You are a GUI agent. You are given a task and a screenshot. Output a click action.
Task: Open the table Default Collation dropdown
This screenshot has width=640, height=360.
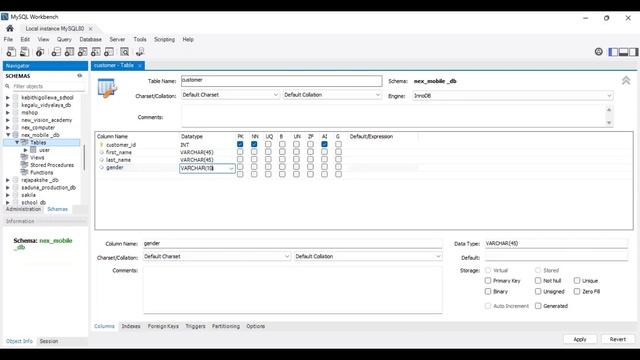pos(332,95)
